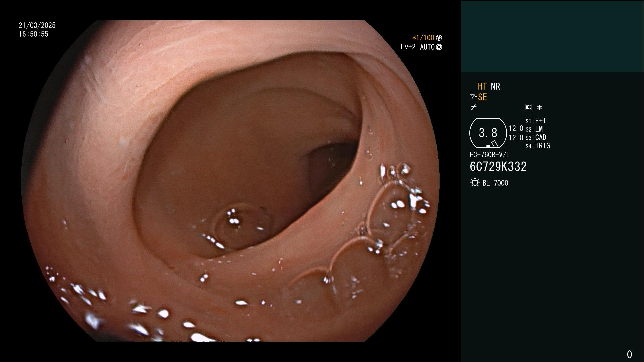Click the lower 12.0 value

(516, 138)
